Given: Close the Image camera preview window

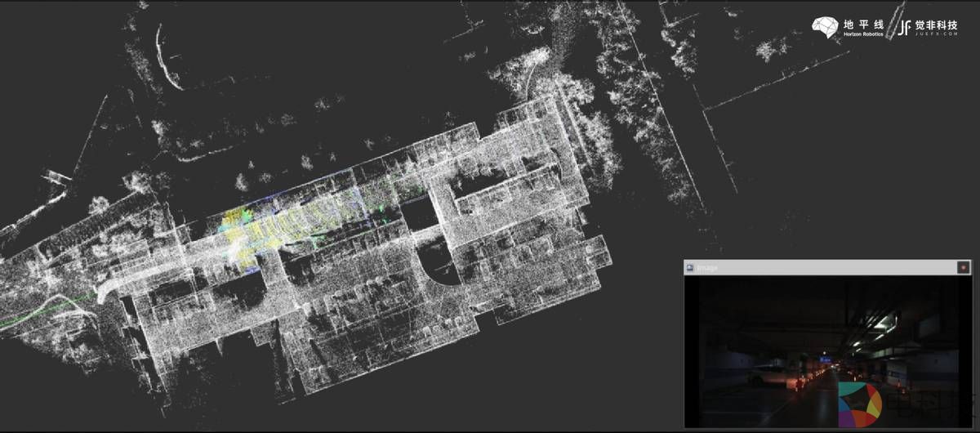Looking at the screenshot, I should pyautogui.click(x=963, y=267).
